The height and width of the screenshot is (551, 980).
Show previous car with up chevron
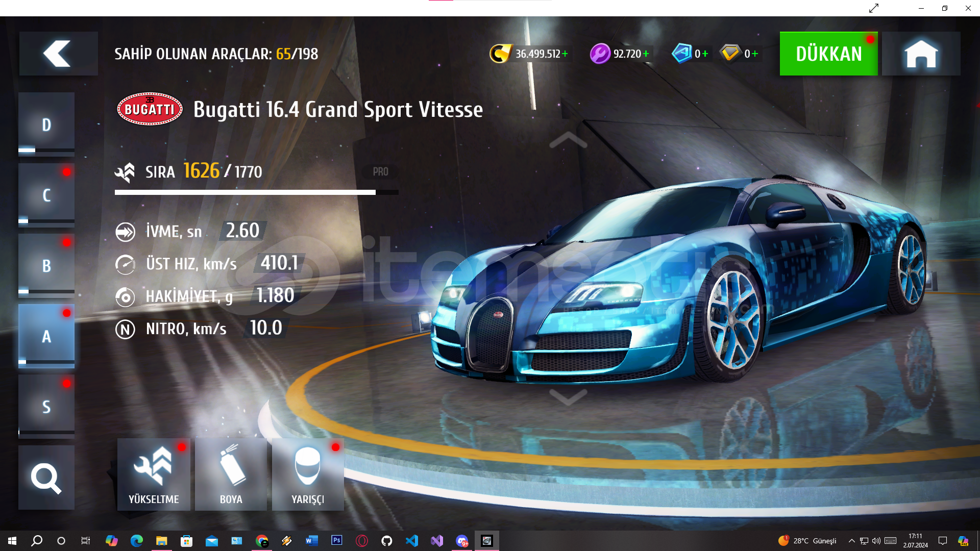tap(568, 140)
